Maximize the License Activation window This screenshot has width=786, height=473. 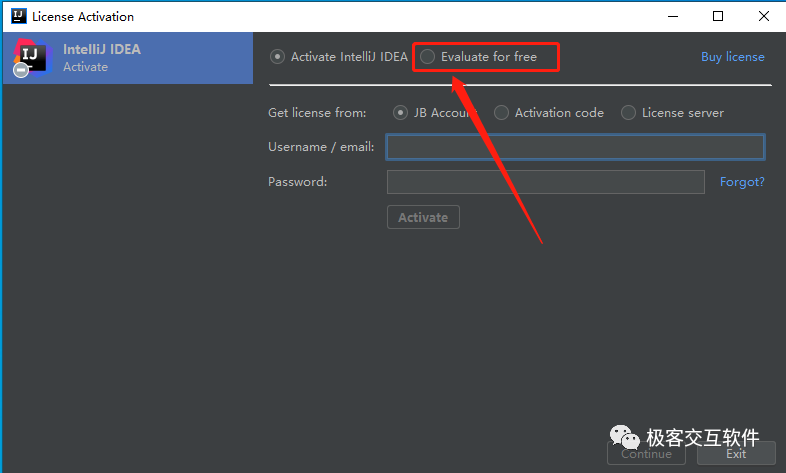pyautogui.click(x=718, y=17)
